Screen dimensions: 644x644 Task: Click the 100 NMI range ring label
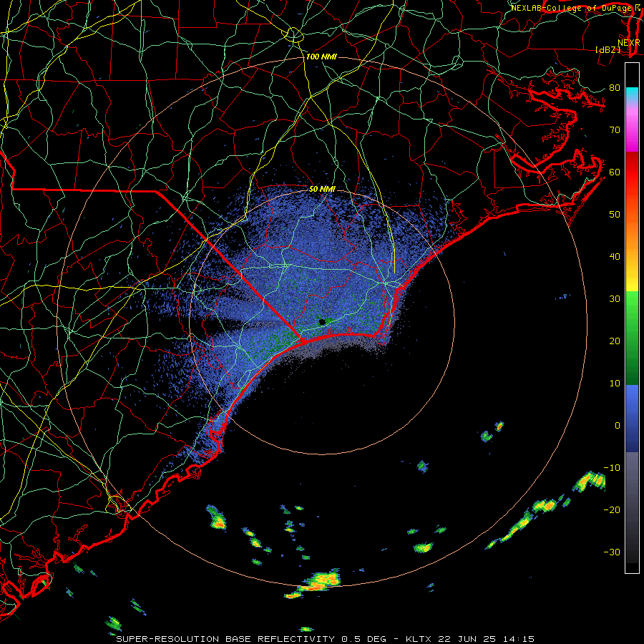[x=321, y=57]
